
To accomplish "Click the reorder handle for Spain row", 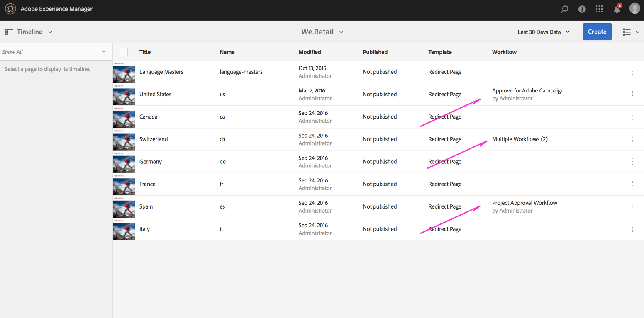I will pyautogui.click(x=633, y=206).
